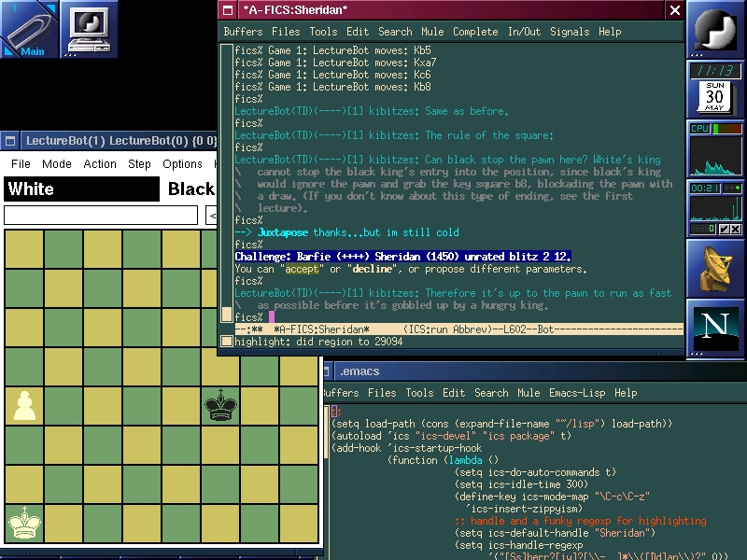This screenshot has width=747, height=560.
Task: Open the GNUstep computer terminal dock icon
Action: coord(89,29)
